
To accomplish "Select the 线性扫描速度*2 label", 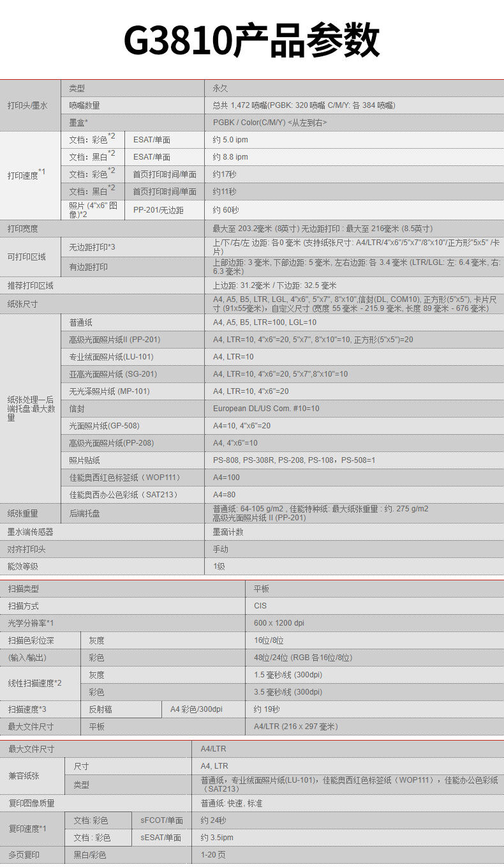I will (x=34, y=683).
